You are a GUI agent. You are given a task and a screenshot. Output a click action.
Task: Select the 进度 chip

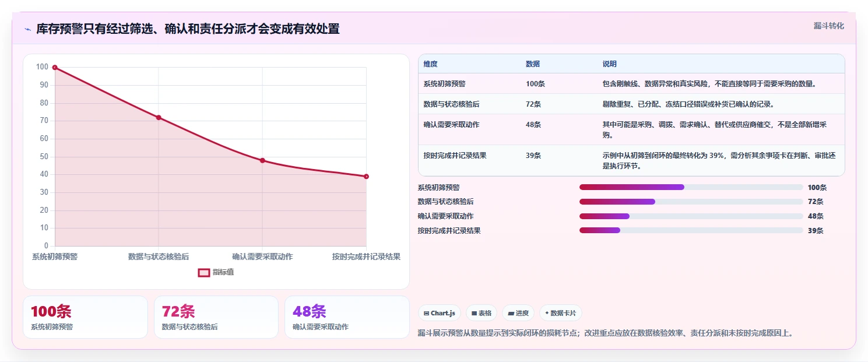click(x=518, y=313)
